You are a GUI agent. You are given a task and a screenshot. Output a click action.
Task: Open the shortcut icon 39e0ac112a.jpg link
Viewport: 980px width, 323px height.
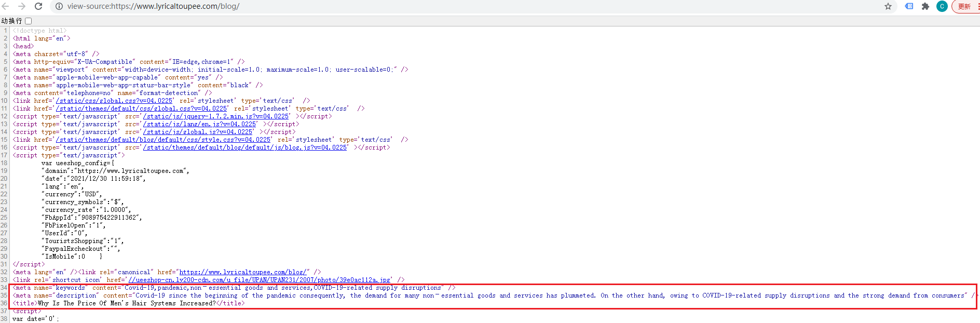click(260, 280)
